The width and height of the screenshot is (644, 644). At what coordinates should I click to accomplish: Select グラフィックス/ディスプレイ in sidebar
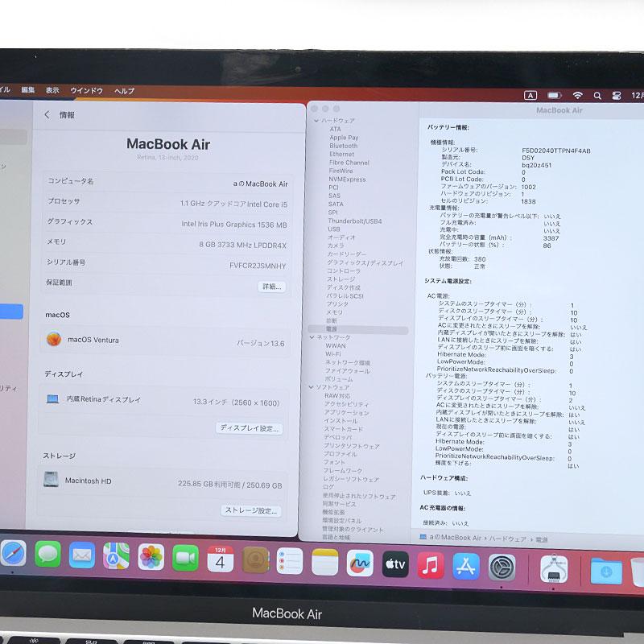point(365,263)
